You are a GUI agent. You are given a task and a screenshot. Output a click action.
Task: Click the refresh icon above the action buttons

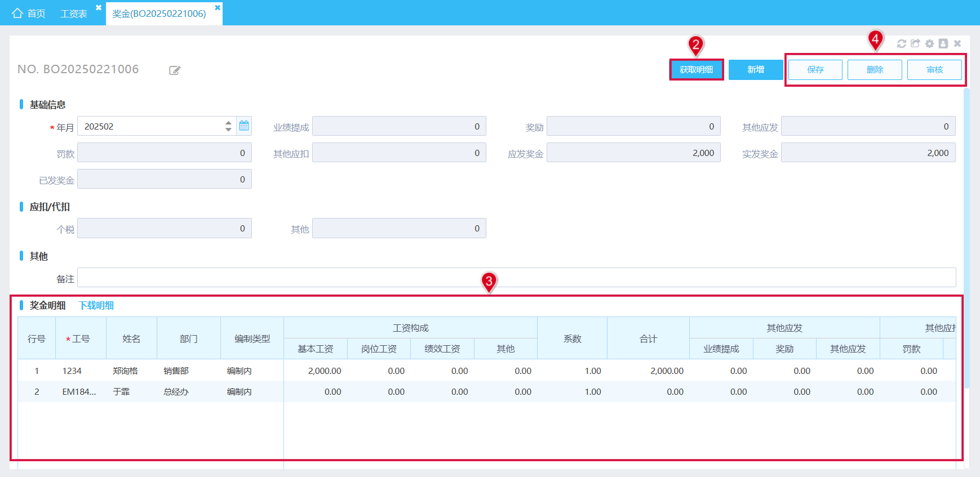click(x=901, y=43)
